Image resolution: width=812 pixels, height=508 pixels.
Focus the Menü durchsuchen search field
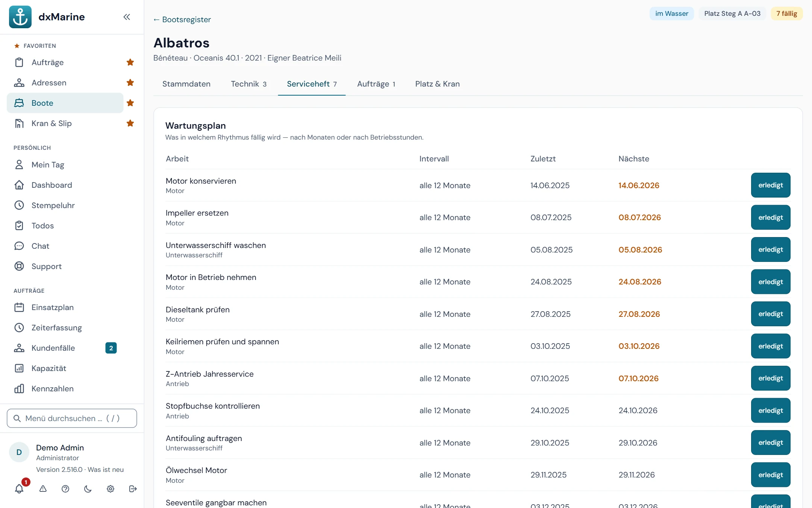[72, 418]
